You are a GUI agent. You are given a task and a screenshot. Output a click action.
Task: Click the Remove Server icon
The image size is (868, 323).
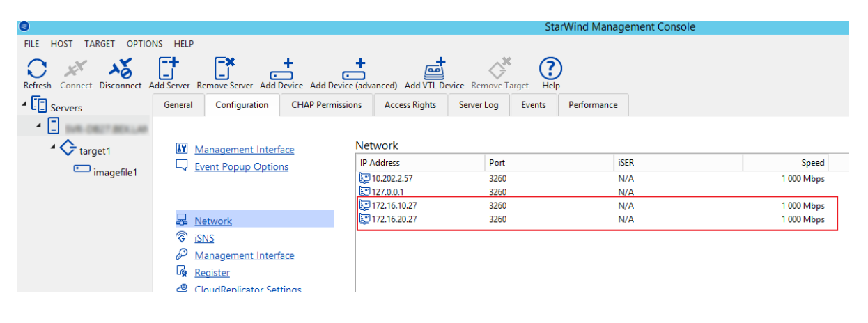[x=224, y=68]
